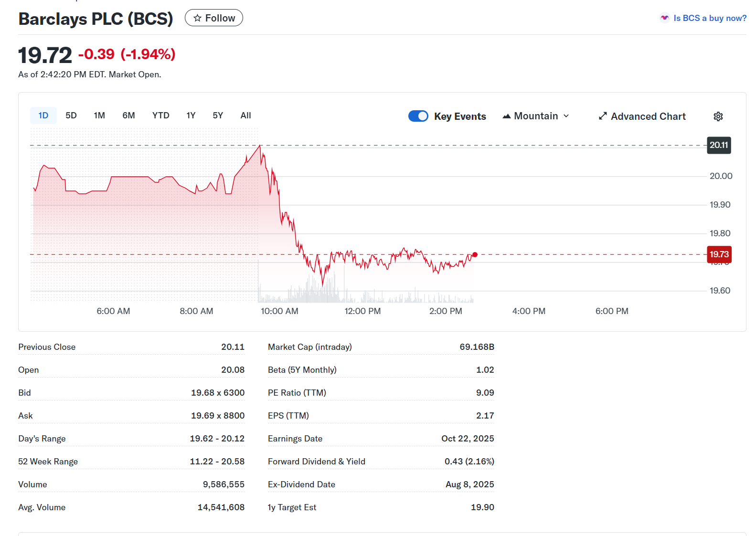The height and width of the screenshot is (536, 756).
Task: Click the red endpoint dot on the price line
Action: (x=475, y=254)
